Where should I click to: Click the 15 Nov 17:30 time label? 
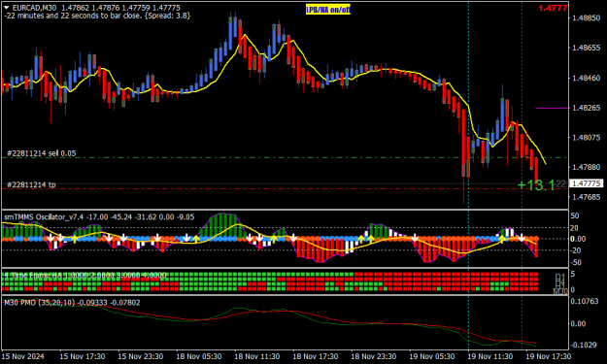[83, 356]
